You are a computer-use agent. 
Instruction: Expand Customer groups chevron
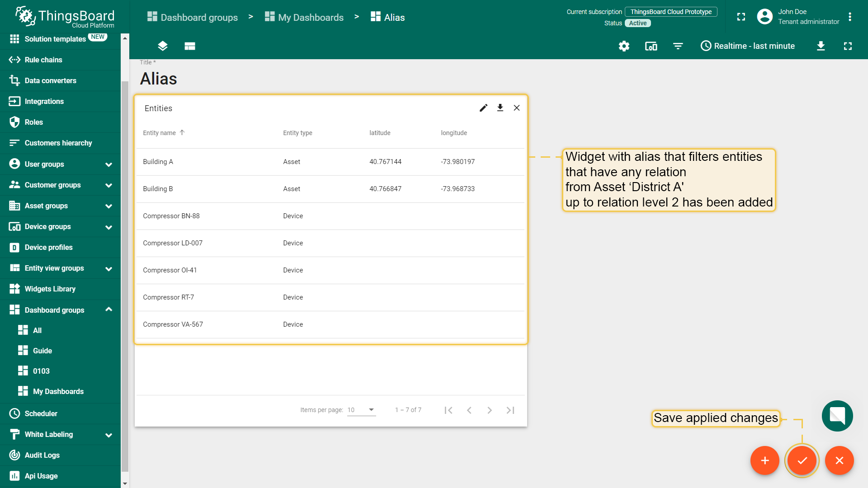click(x=108, y=185)
